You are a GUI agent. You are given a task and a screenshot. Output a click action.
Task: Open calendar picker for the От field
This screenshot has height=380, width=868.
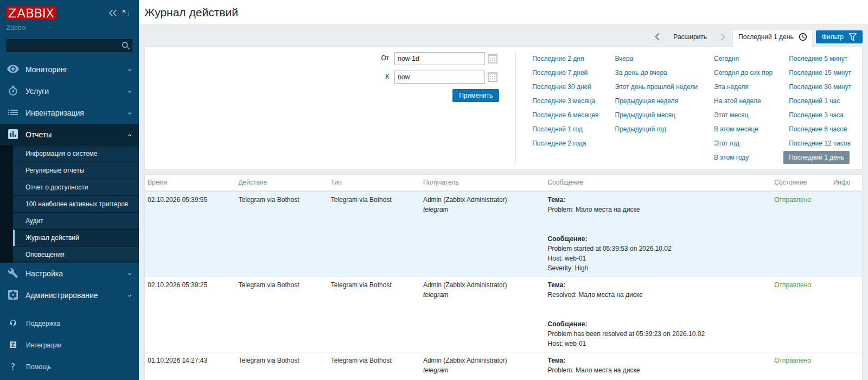(x=493, y=59)
